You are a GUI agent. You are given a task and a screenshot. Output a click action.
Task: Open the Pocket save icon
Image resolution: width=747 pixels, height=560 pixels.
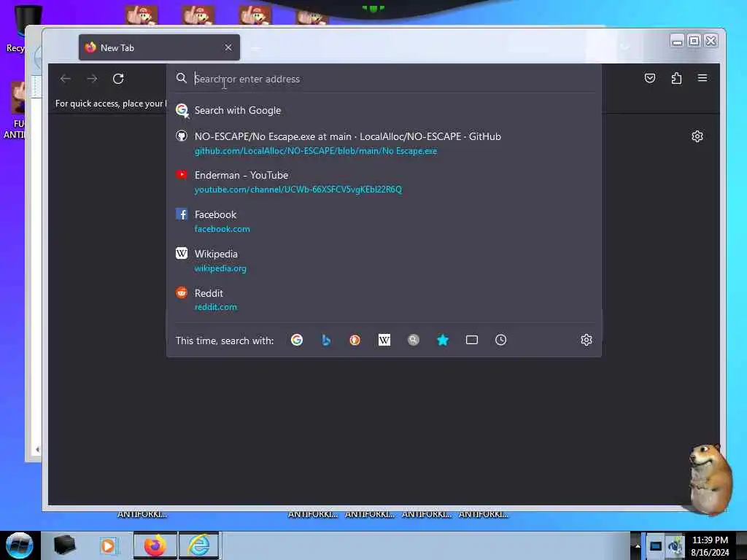650,78
